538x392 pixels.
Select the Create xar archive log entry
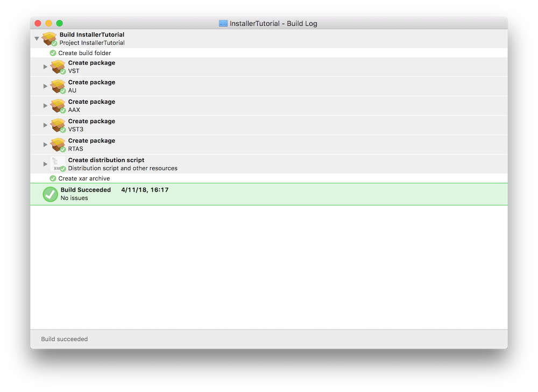coord(84,179)
